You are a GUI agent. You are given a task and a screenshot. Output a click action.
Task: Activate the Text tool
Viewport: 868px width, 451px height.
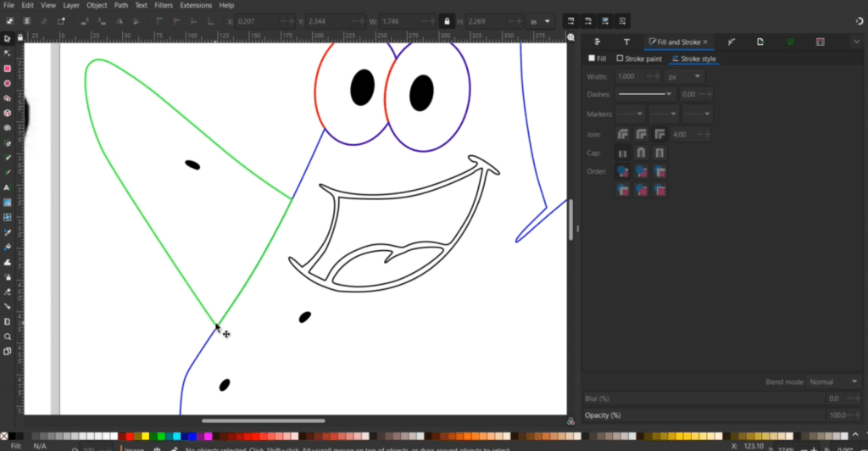point(7,187)
